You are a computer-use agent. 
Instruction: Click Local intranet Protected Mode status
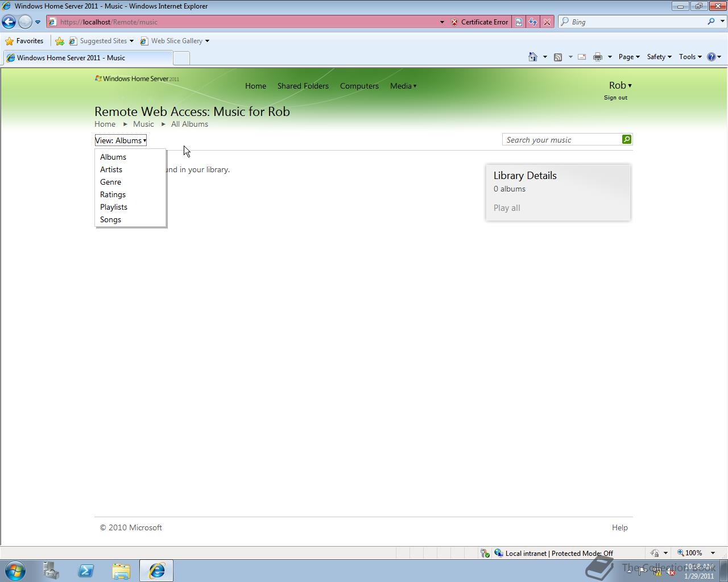(x=553, y=553)
